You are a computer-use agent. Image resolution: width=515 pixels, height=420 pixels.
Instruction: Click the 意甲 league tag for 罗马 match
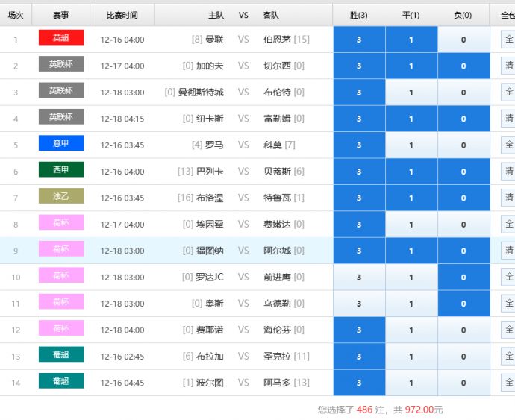[x=61, y=144]
